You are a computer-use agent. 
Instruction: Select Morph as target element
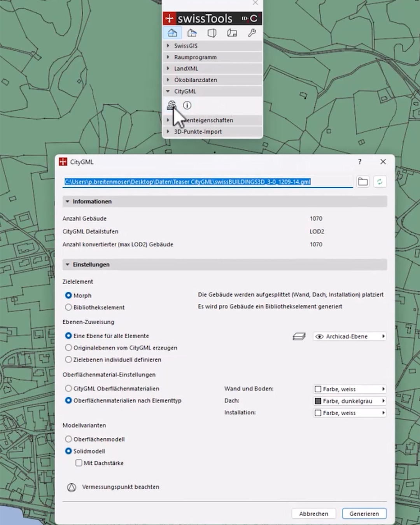pos(68,296)
